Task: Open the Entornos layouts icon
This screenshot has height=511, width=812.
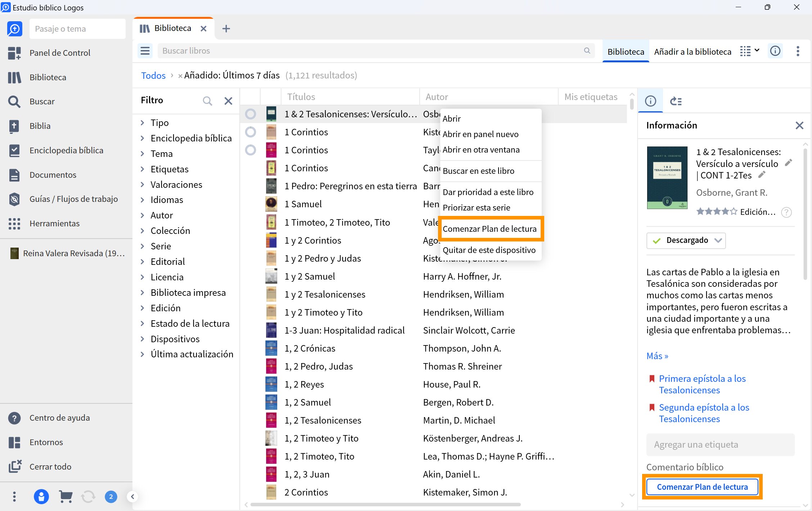Action: (x=14, y=442)
